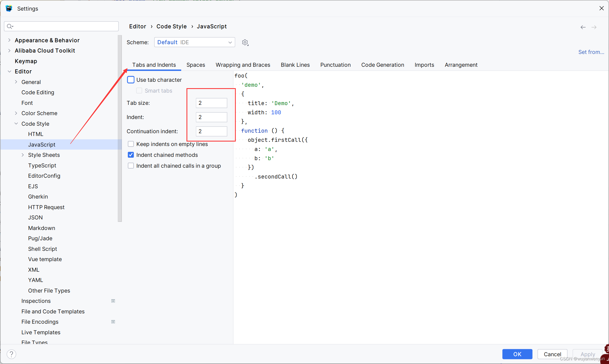Screen dimensions: 609x364
Task: Click the Editor breadcrumb
Action: coord(137,26)
